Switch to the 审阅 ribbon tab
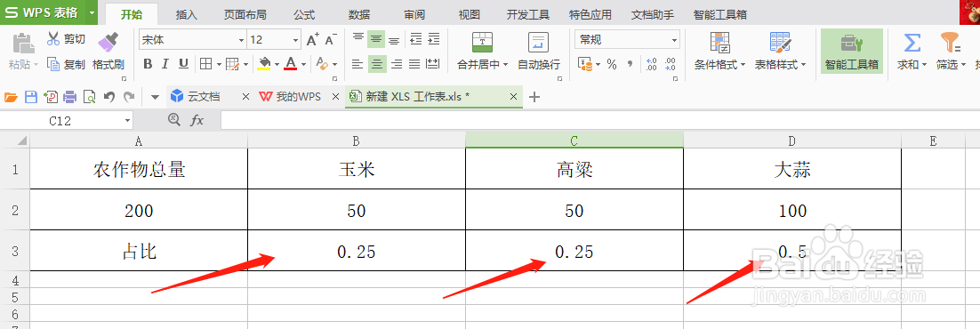Viewport: 980px width, 329px height. tap(414, 14)
